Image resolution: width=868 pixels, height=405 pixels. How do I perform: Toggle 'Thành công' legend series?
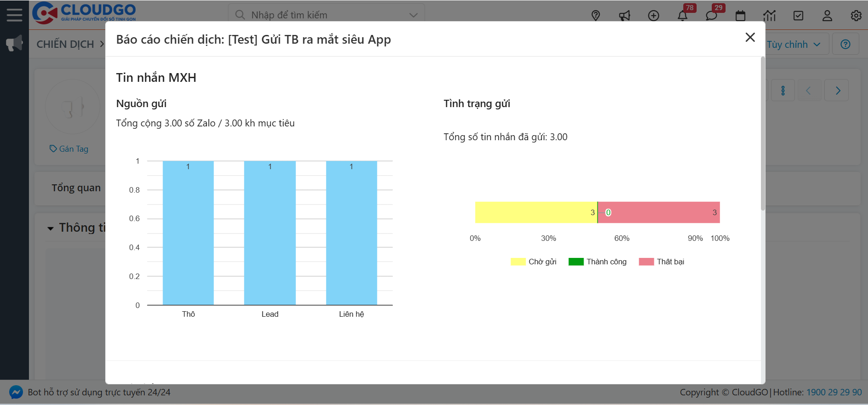point(597,262)
